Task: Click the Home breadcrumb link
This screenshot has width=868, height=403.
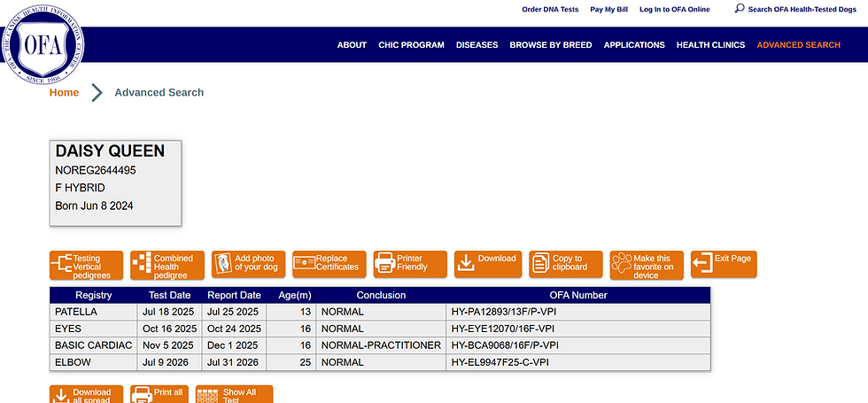Action: (x=64, y=92)
